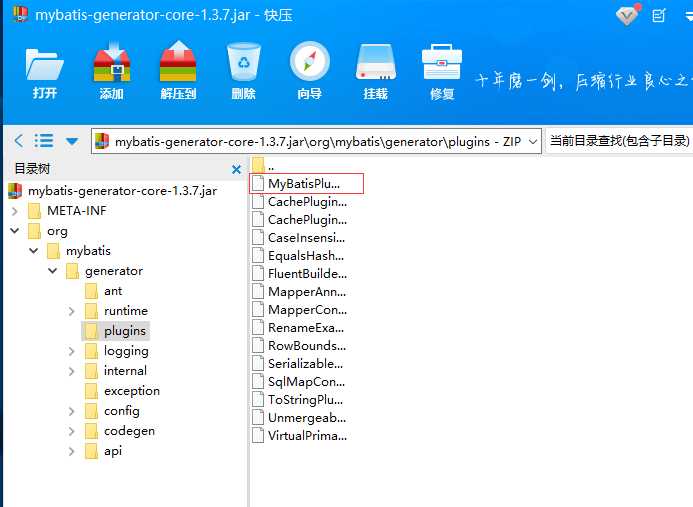Screen dimensions: 693x507
Task: Select the plugins folder in tree
Action: click(x=115, y=331)
